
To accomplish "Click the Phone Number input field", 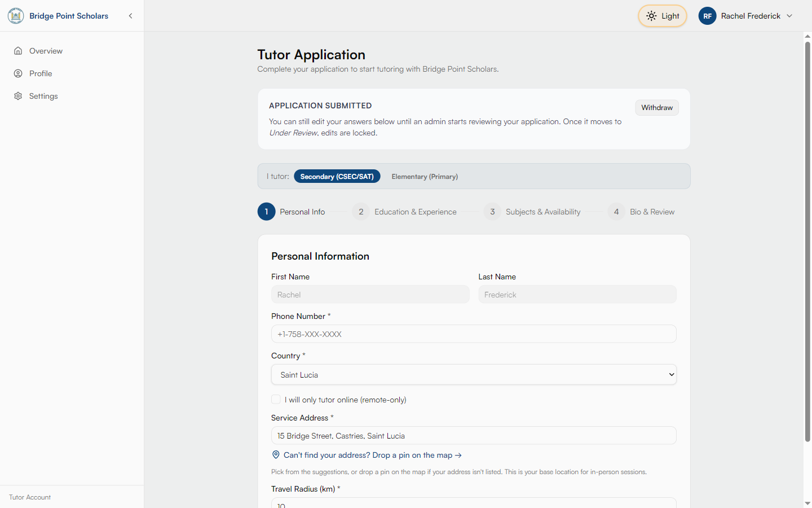I will click(x=474, y=334).
